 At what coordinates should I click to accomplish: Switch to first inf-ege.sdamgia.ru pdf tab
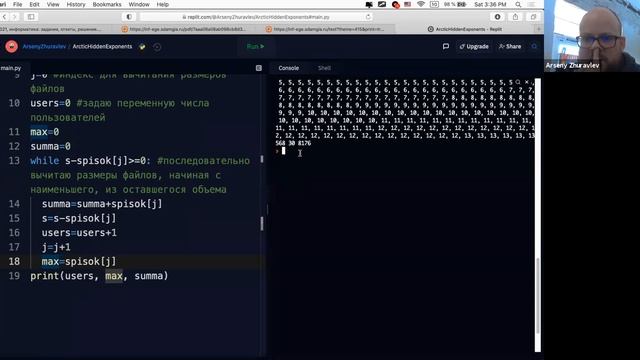(x=184, y=29)
